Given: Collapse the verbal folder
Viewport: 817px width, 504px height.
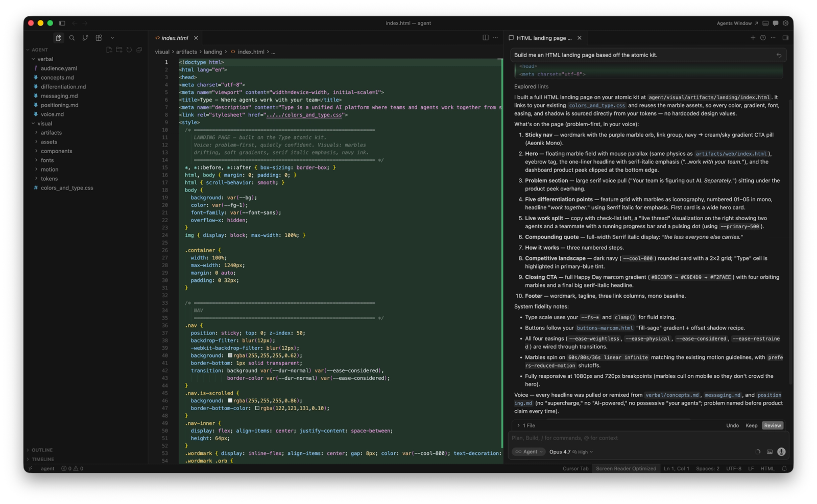Looking at the screenshot, I should click(x=45, y=59).
